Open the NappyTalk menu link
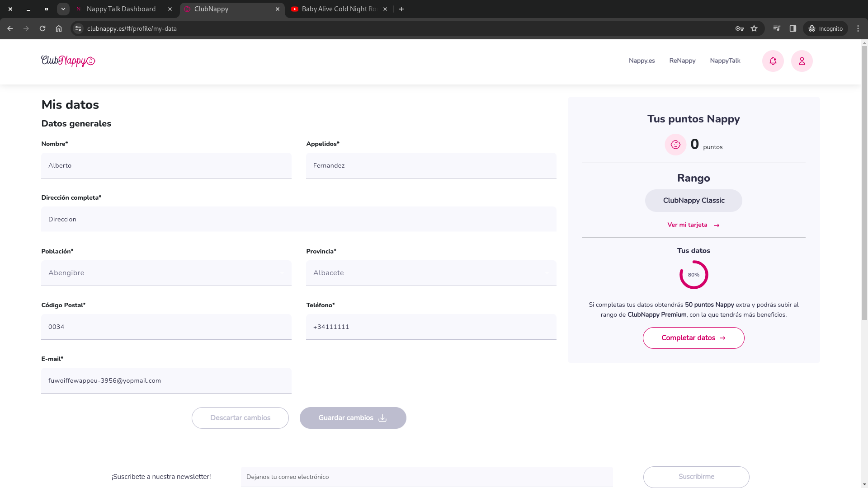The height and width of the screenshot is (488, 868). (x=725, y=61)
